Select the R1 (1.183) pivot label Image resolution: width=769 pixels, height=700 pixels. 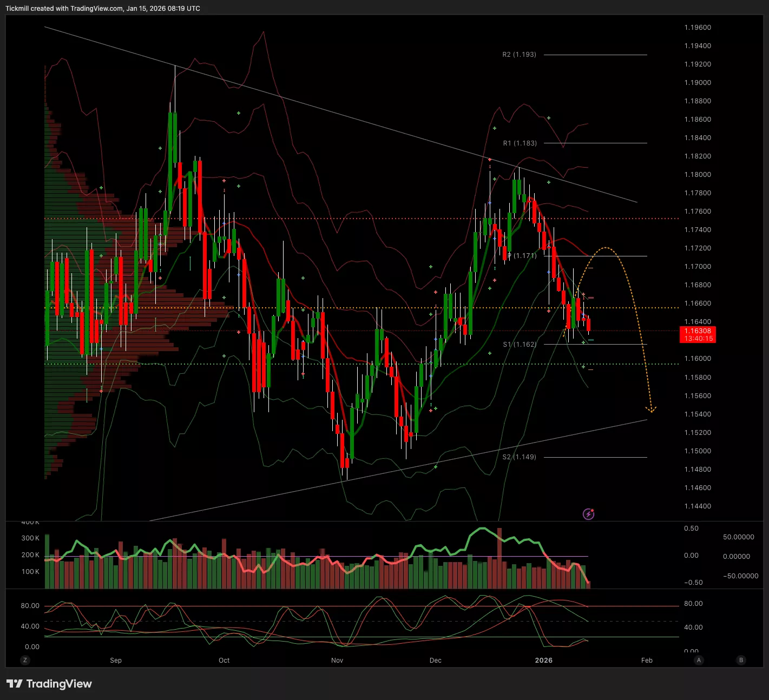[520, 143]
